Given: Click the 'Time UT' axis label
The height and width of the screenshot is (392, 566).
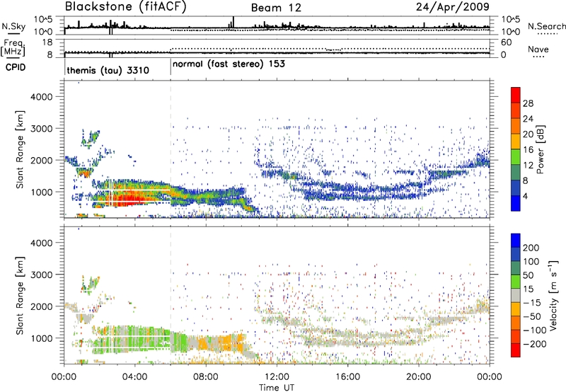Looking at the screenshot, I should [x=277, y=388].
